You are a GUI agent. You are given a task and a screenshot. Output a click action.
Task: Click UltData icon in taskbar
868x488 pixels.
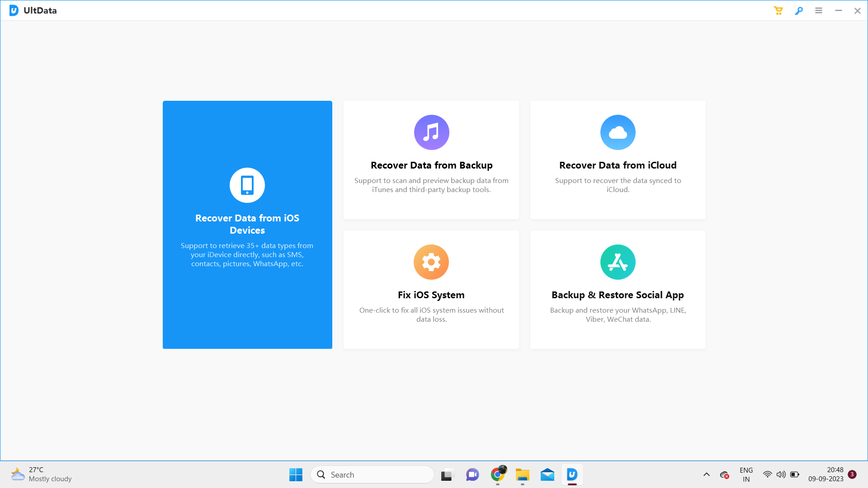coord(572,475)
